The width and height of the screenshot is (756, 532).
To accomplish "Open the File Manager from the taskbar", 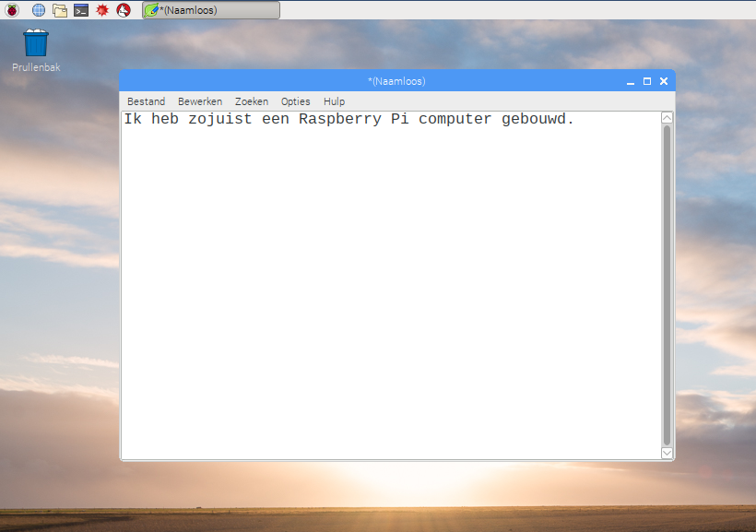I will click(59, 10).
